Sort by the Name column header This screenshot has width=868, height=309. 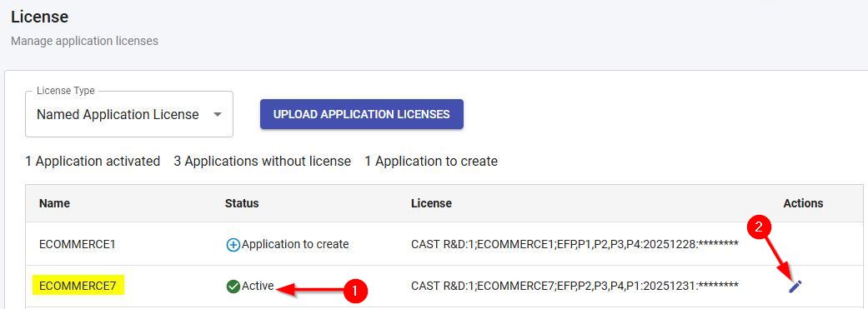[54, 203]
